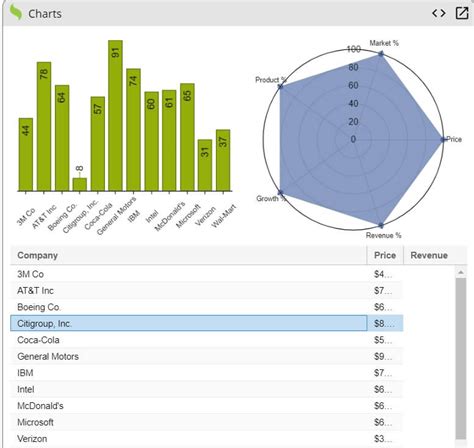Click the Citigroup bar labeled 8
The width and height of the screenshot is (474, 448).
click(x=80, y=184)
